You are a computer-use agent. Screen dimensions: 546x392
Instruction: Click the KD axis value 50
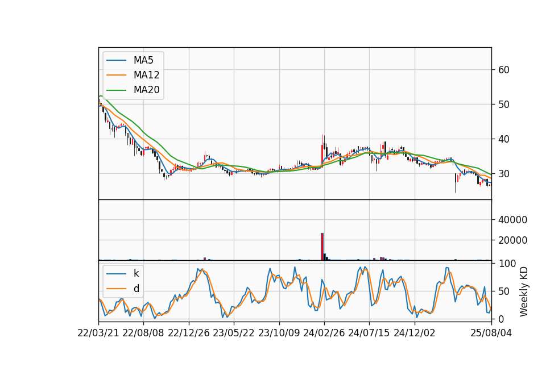503,291
